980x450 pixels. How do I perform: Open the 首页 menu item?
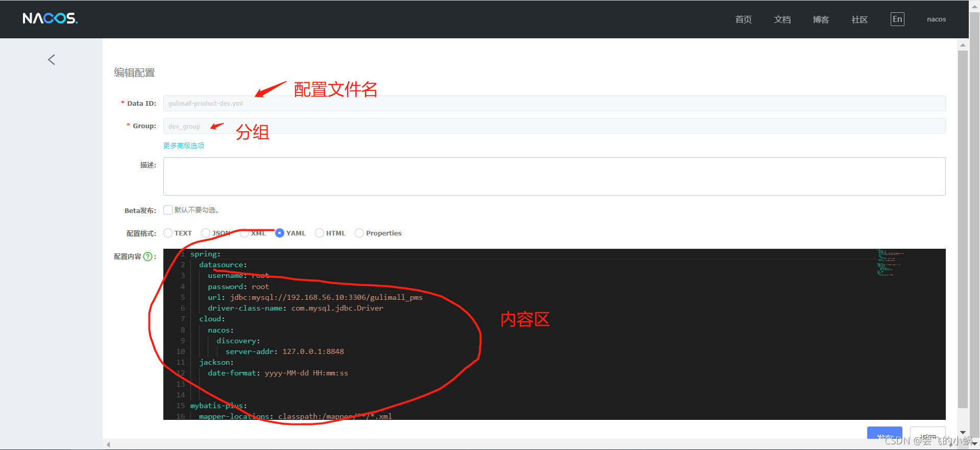743,19
